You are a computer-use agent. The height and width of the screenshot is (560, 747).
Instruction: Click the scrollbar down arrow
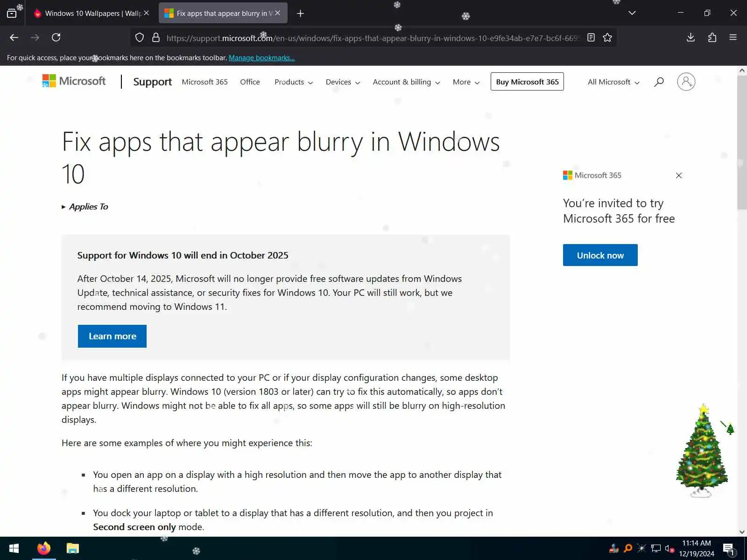click(x=742, y=532)
